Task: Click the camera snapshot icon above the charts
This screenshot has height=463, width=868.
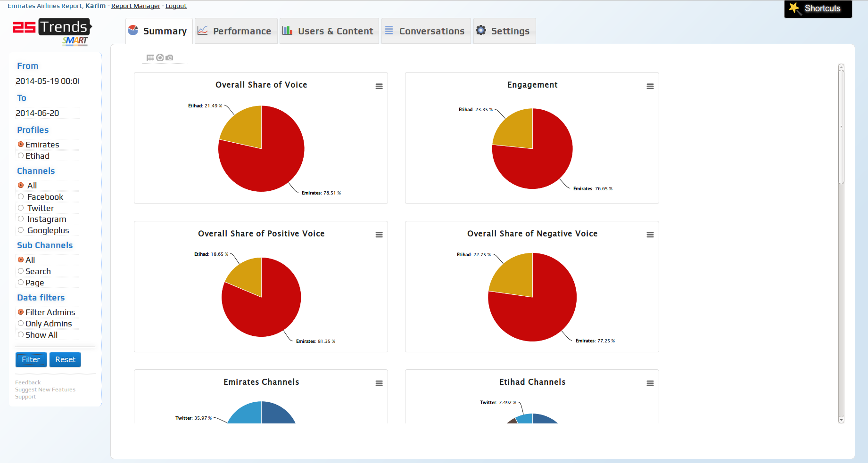Action: (x=169, y=58)
